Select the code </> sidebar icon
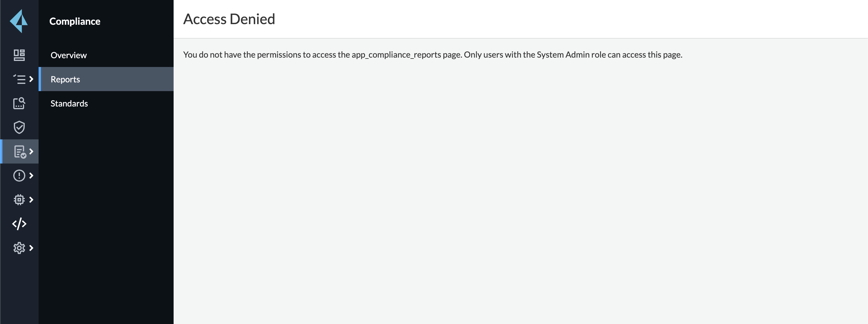 (x=20, y=224)
